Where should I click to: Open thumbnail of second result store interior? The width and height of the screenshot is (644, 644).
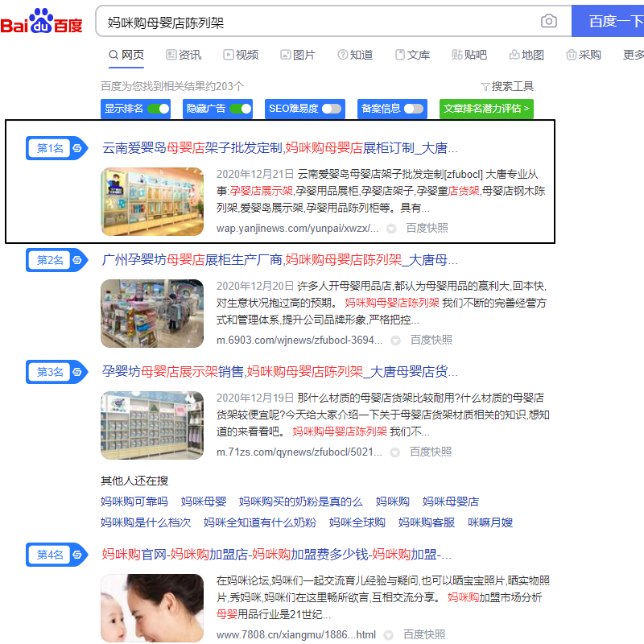click(152, 313)
